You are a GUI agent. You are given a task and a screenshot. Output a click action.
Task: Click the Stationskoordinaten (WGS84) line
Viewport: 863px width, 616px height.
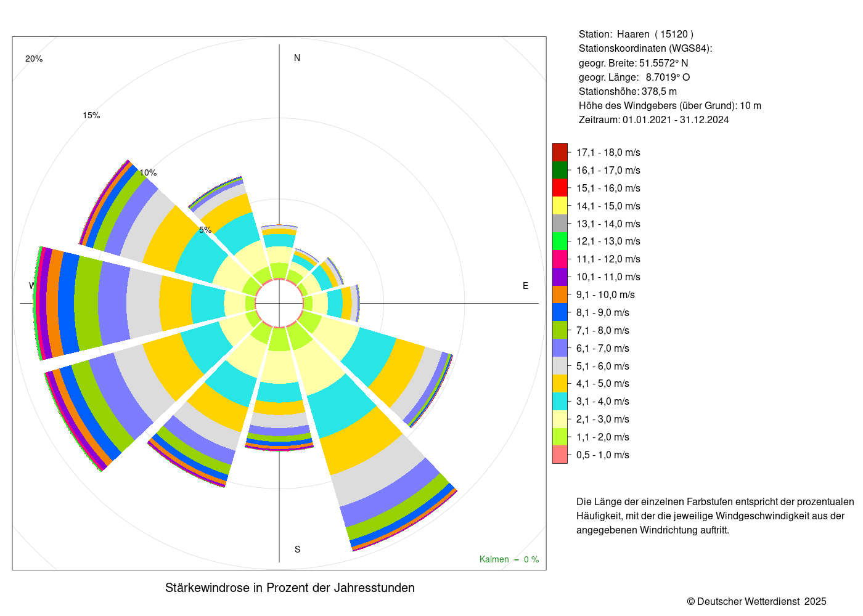tap(645, 49)
